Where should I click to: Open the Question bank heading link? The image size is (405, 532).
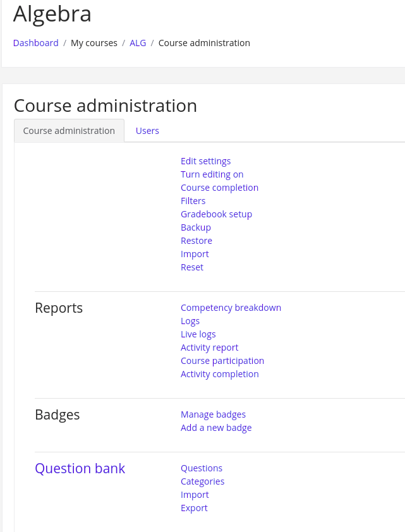tap(80, 468)
